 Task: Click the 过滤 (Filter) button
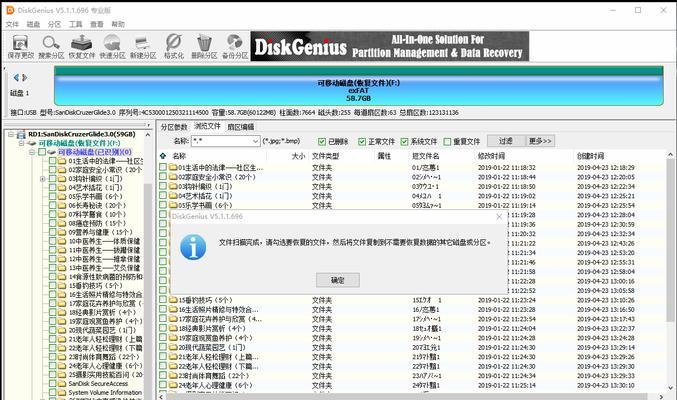click(506, 141)
